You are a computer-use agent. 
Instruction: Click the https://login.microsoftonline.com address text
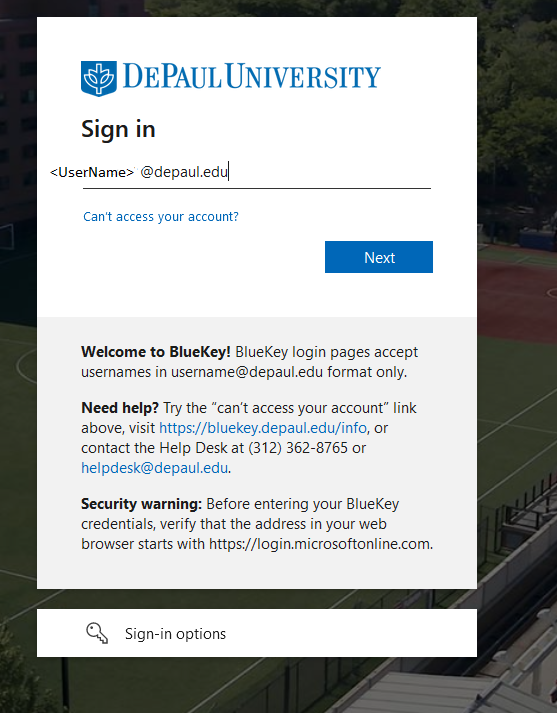point(320,544)
